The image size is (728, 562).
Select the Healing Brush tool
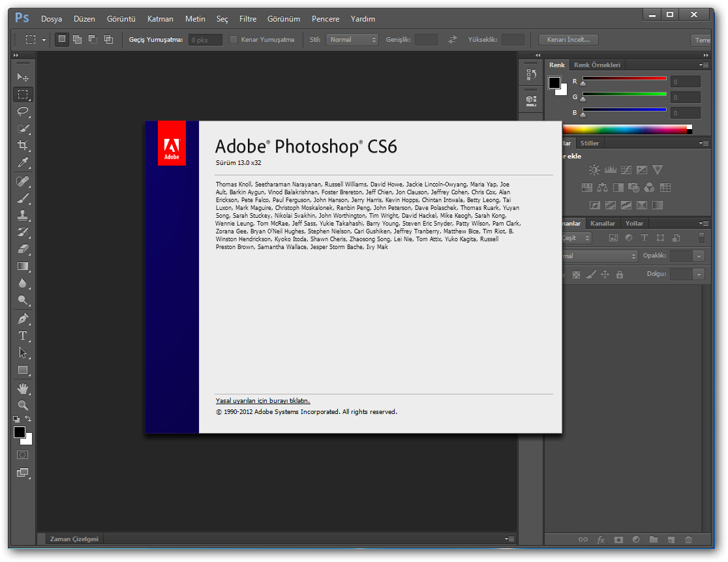(23, 181)
